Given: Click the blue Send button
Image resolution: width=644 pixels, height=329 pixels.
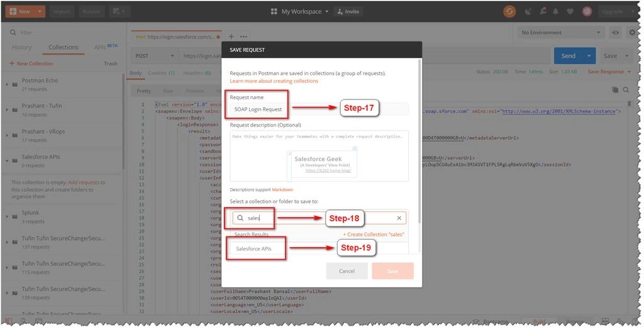Looking at the screenshot, I should 569,56.
